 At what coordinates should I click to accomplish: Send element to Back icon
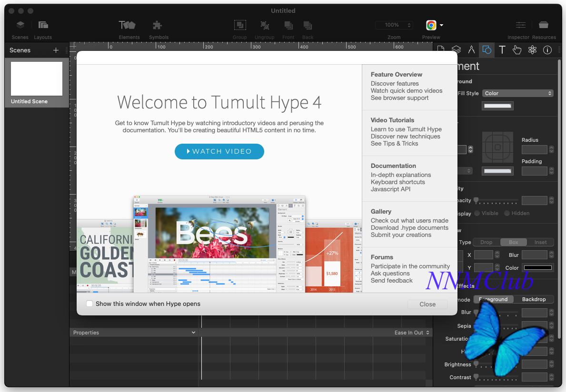pos(308,25)
